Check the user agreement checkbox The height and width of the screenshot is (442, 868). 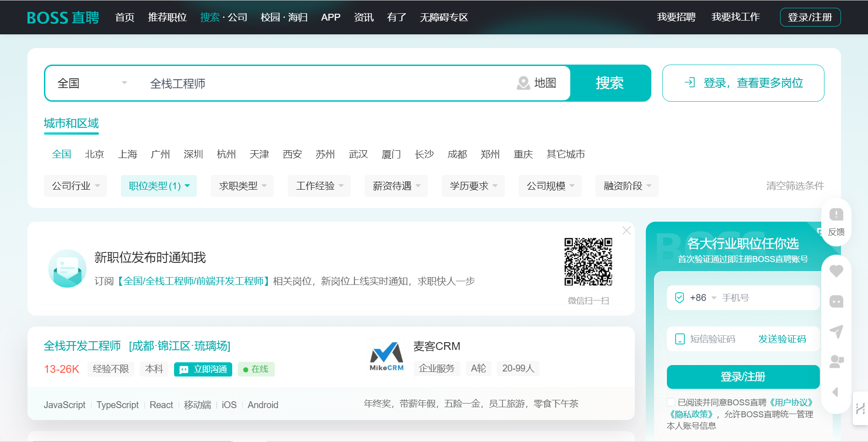tap(671, 402)
